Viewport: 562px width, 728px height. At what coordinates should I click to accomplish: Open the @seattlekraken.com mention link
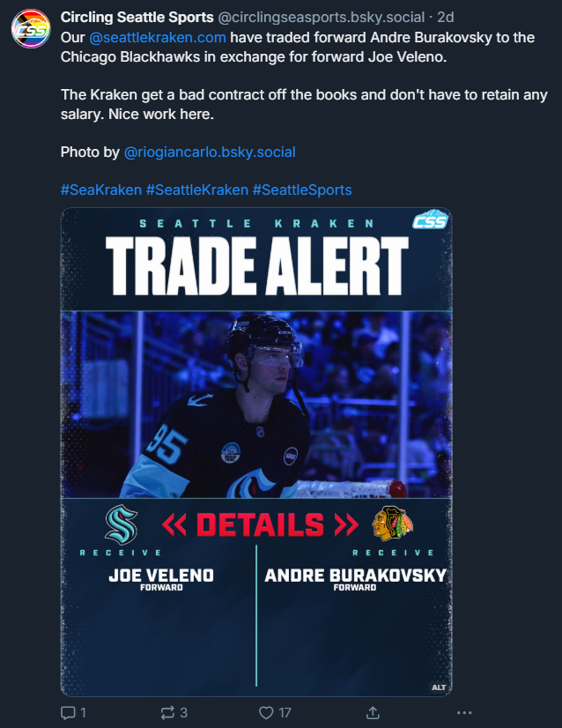[x=158, y=37]
